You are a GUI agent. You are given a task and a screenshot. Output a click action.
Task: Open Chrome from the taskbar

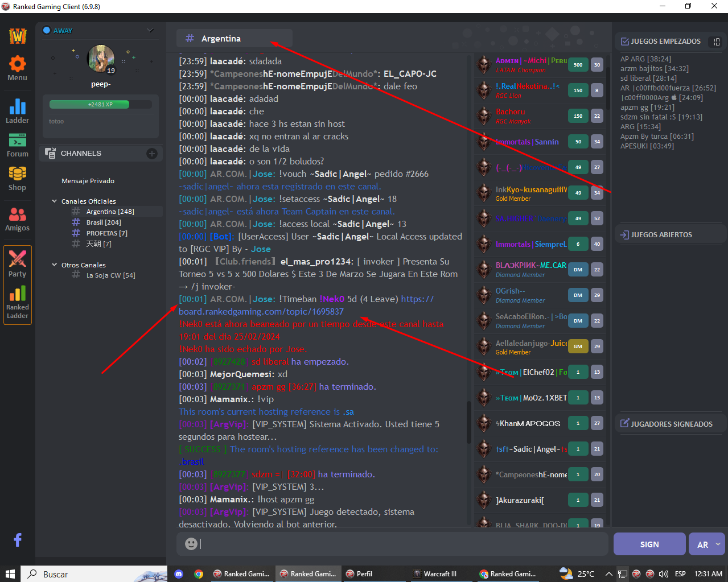coord(199,574)
